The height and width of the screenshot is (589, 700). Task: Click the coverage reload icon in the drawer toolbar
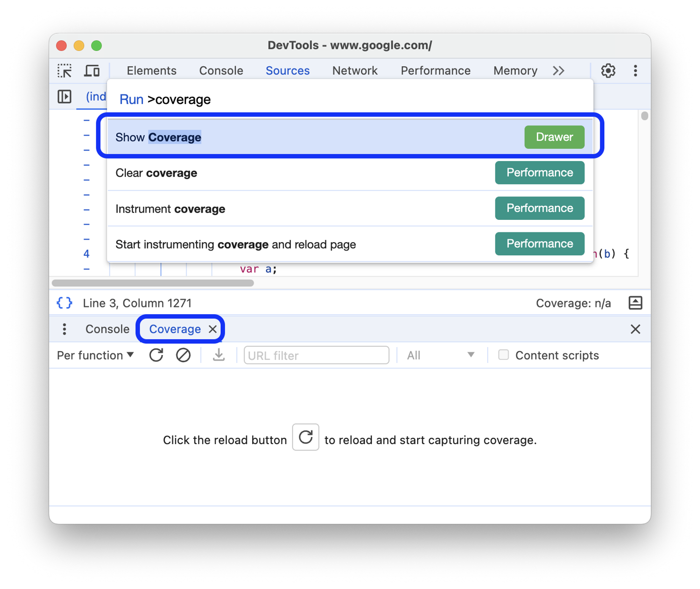(x=156, y=355)
